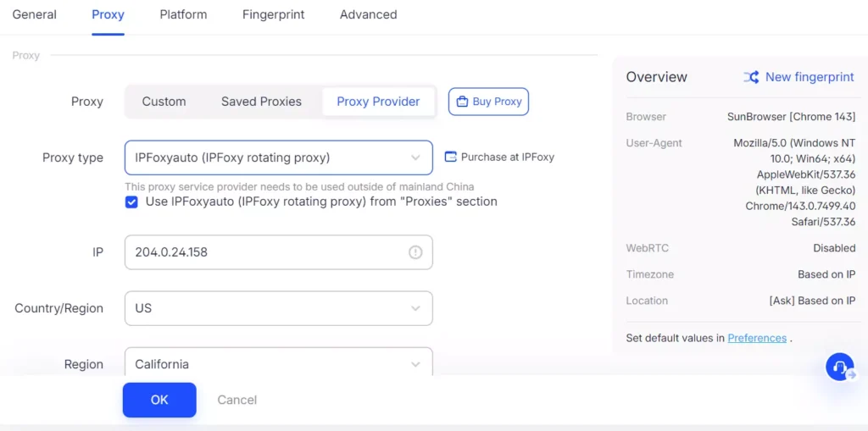Click the Cancel button
The height and width of the screenshot is (431, 868).
pyautogui.click(x=236, y=400)
